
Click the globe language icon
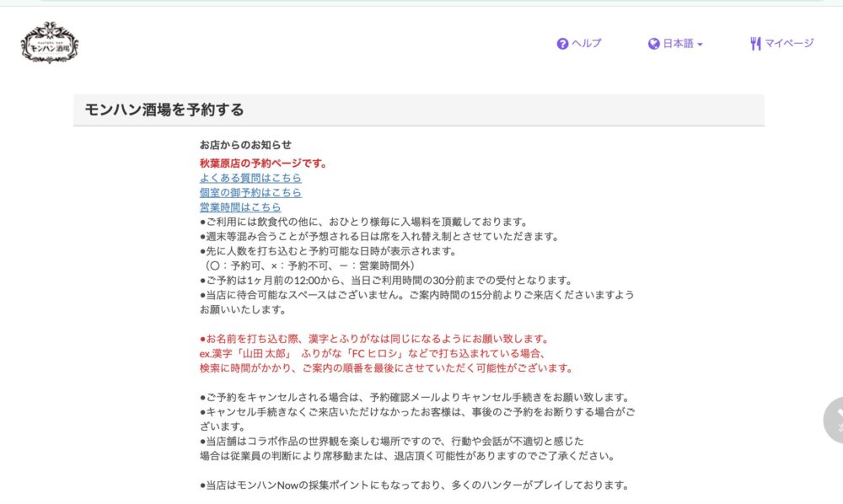point(654,44)
